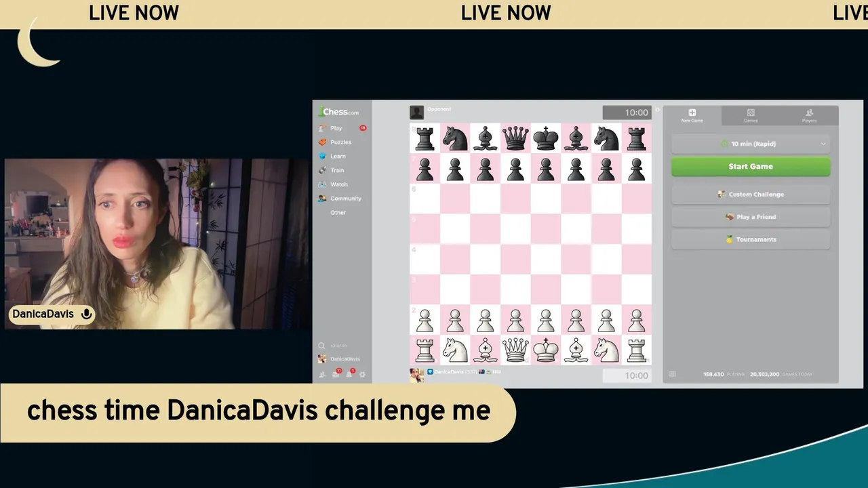Select the white pawn on e2
The image size is (868, 488).
point(546,319)
